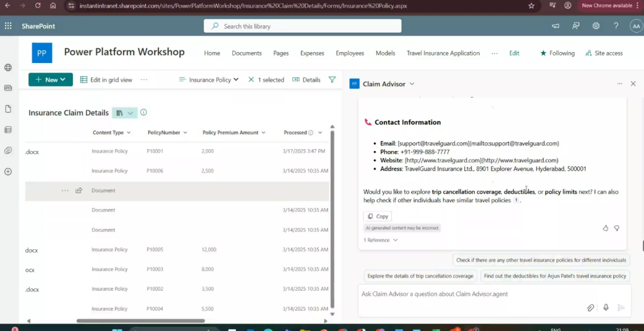Open the AA account profile avatar

636,26
